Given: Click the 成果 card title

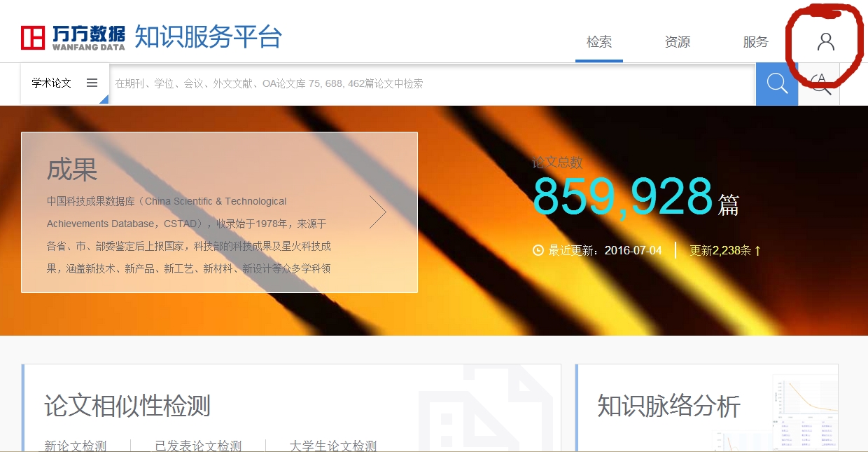Looking at the screenshot, I should (72, 170).
